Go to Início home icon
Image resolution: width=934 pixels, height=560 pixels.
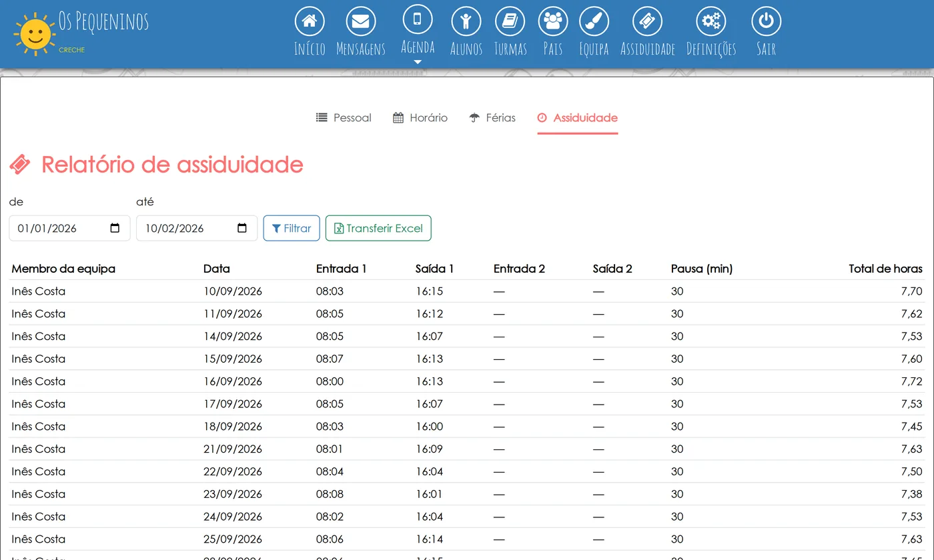coord(310,21)
